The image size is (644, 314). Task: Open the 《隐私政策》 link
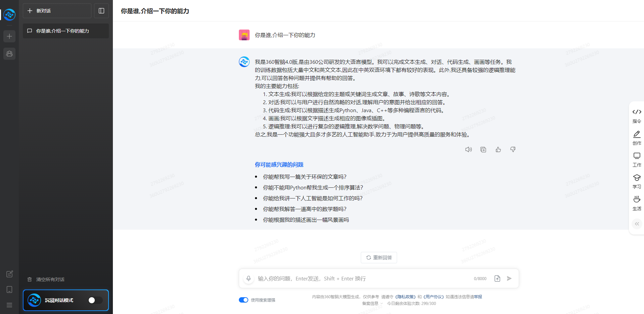(x=405, y=297)
